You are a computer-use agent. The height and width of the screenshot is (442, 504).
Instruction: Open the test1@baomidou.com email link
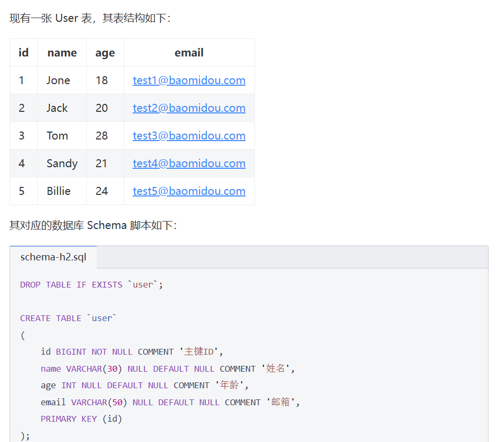189,80
